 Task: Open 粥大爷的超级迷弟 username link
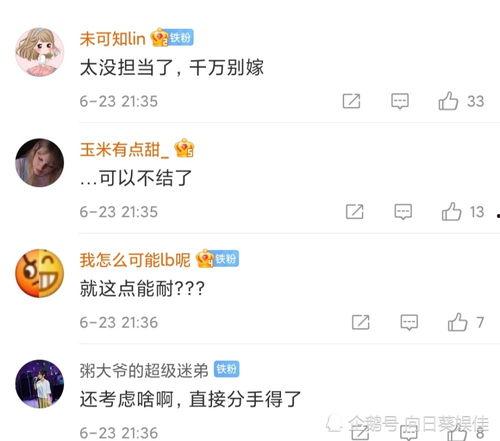tap(144, 371)
